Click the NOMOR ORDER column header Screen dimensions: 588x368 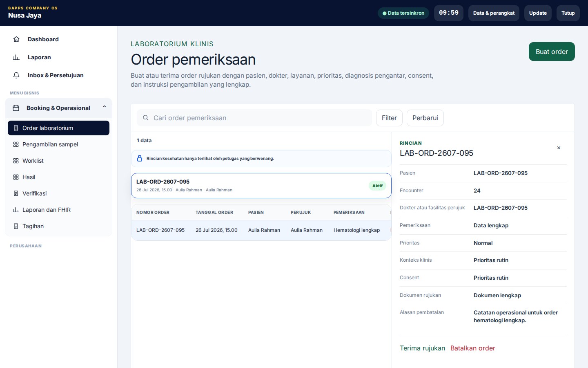coord(153,213)
